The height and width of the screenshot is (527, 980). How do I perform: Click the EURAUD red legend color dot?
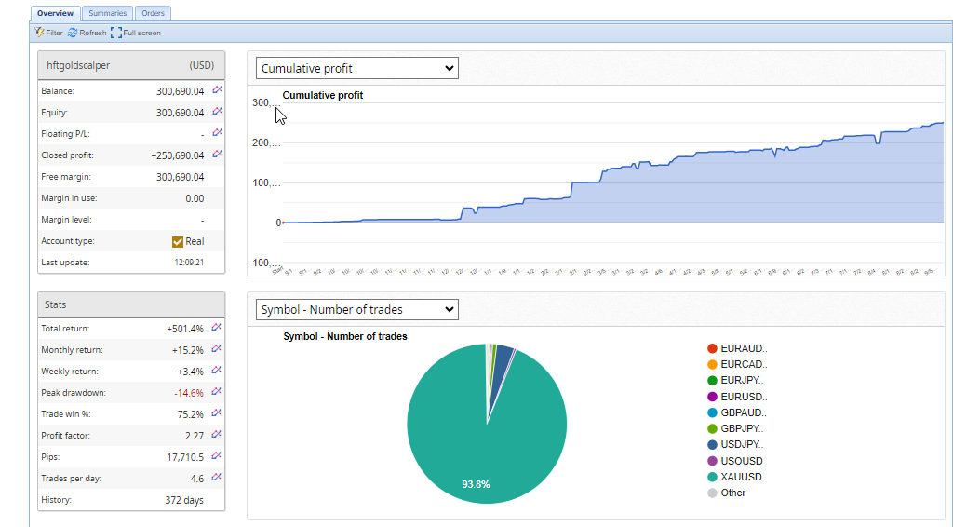click(712, 348)
